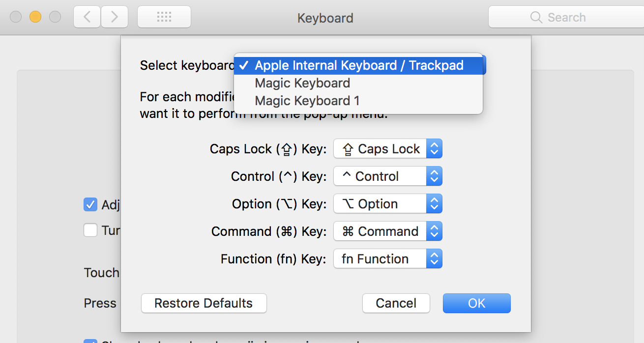The height and width of the screenshot is (343, 644).
Task: Click the Command symbol inside its dropdown
Action: click(x=349, y=231)
